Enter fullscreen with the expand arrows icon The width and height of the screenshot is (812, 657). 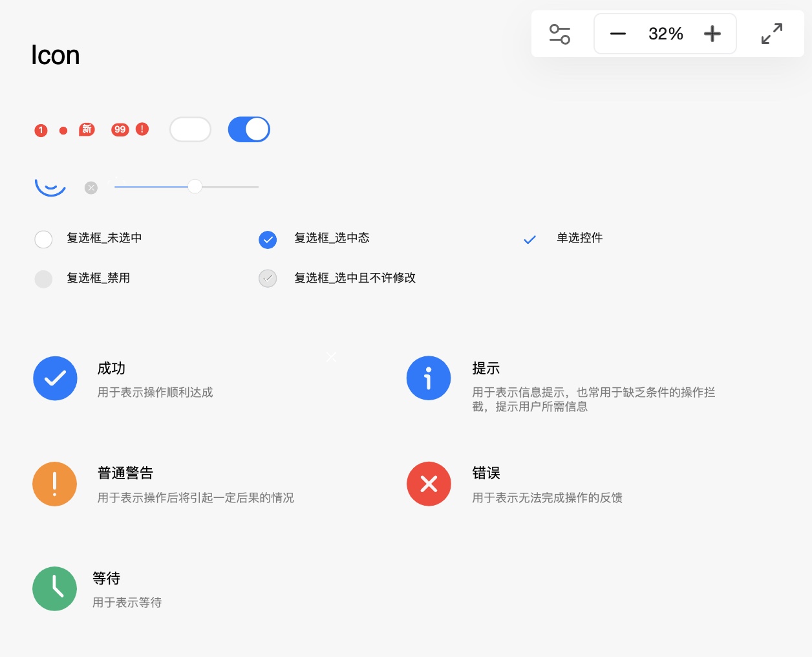772,34
